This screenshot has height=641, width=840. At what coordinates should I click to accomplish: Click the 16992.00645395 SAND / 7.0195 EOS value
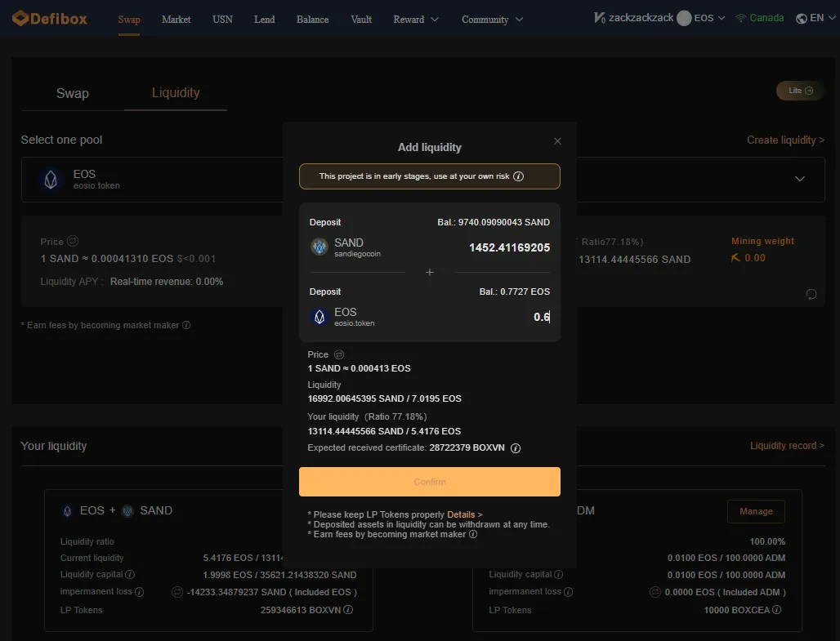click(384, 398)
